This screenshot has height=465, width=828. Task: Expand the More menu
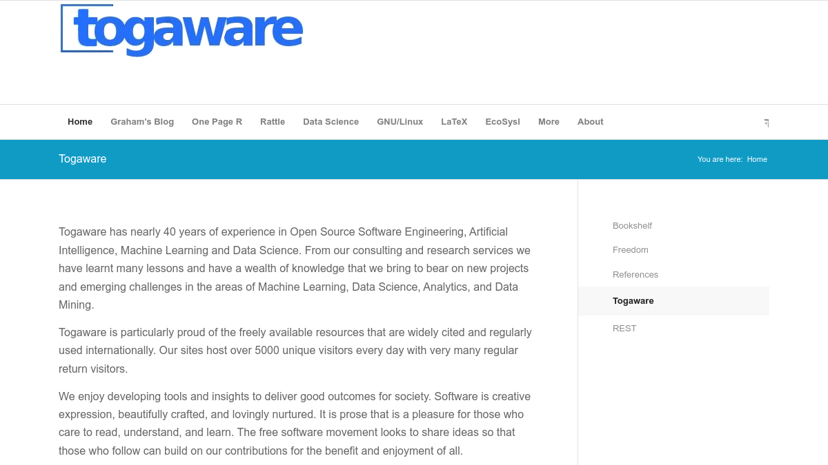(549, 122)
